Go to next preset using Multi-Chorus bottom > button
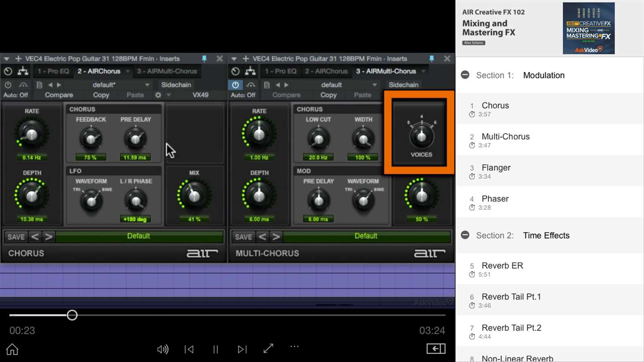This screenshot has height=362, width=644. pyautogui.click(x=276, y=236)
